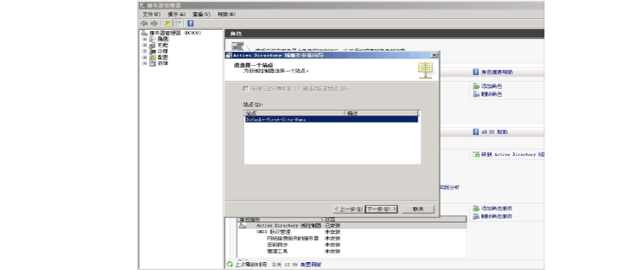Viewport: 644px width, 270px height.
Task: Click 删除角色 in the right panel
Action: [488, 94]
